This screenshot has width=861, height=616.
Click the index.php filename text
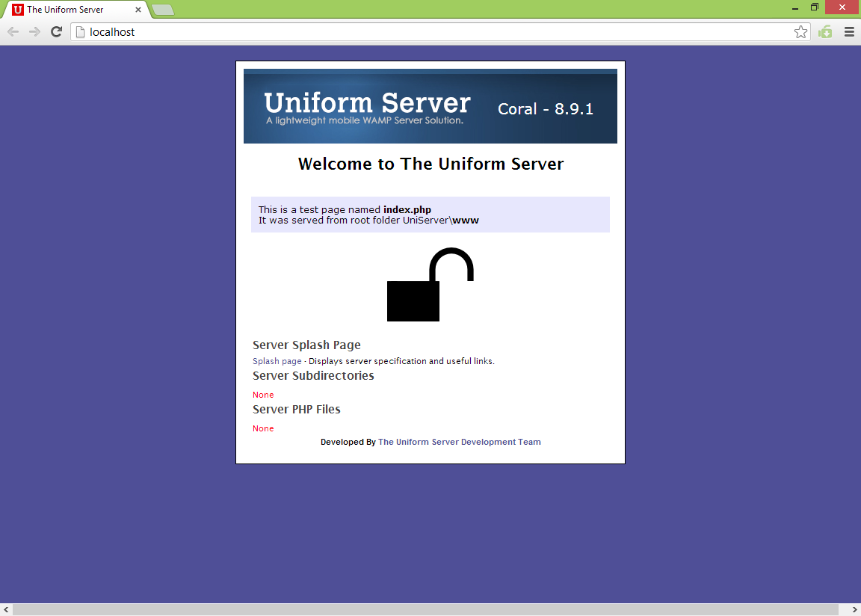pyautogui.click(x=407, y=210)
